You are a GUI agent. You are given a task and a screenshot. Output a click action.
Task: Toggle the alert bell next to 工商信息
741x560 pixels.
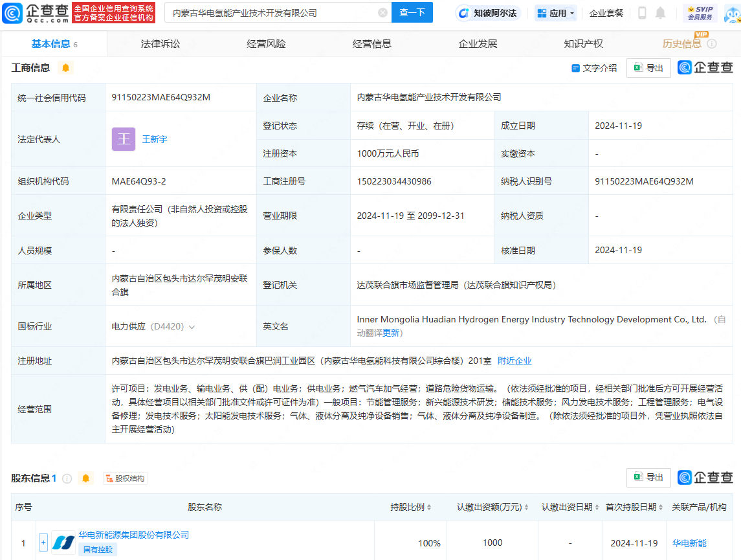[x=66, y=68]
